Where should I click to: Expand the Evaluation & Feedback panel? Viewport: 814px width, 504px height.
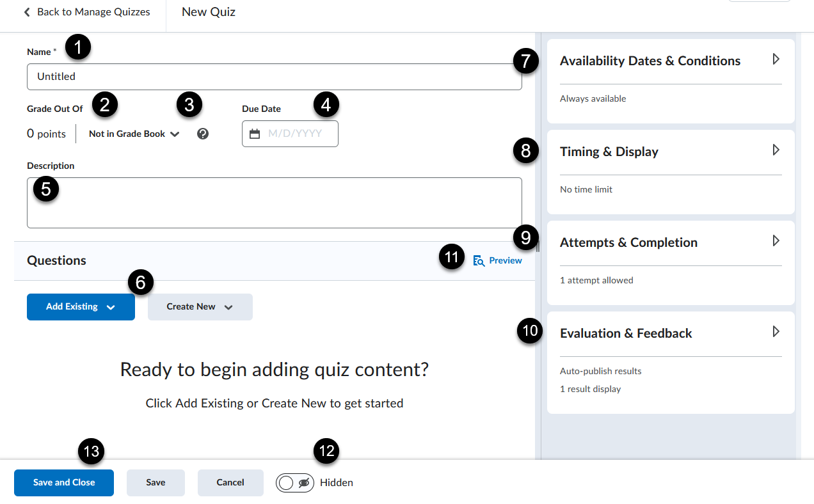click(x=776, y=332)
